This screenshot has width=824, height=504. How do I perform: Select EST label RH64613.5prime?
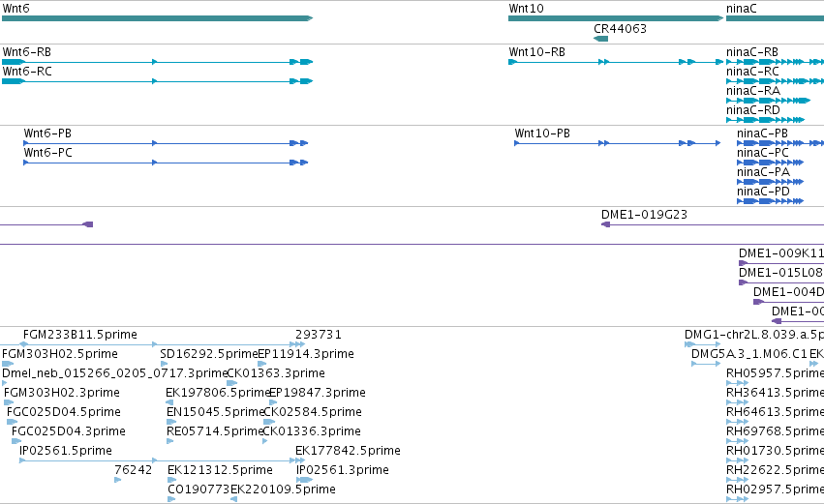776,412
